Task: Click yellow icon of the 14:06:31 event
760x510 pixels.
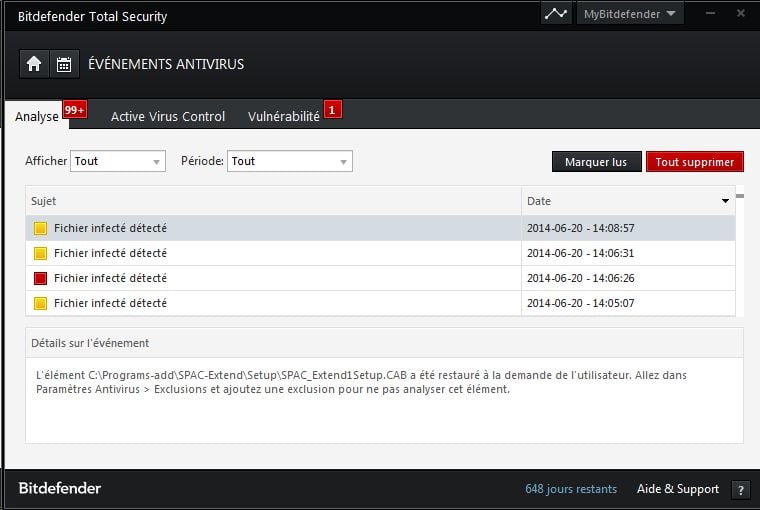Action: (40, 253)
